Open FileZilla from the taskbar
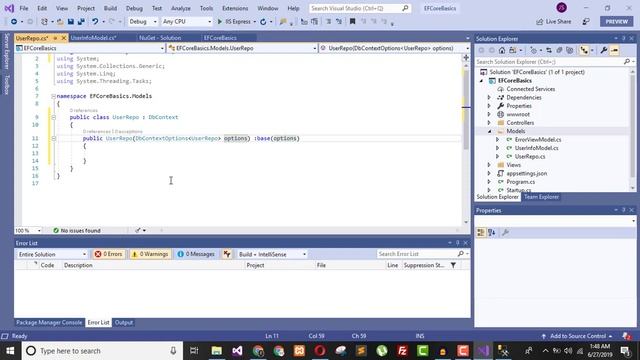 pos(402,351)
